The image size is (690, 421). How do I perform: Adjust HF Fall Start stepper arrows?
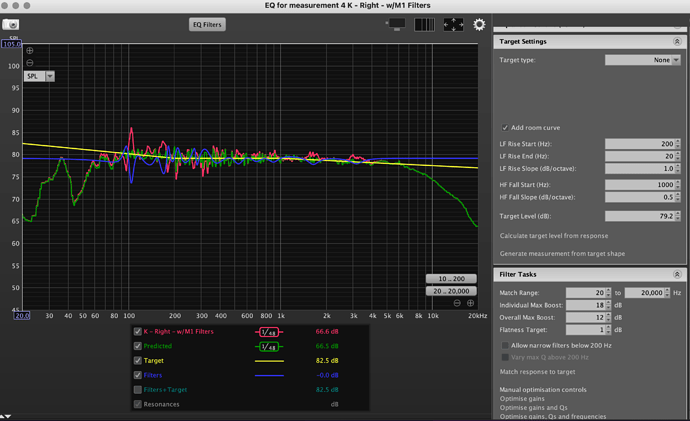pos(678,185)
